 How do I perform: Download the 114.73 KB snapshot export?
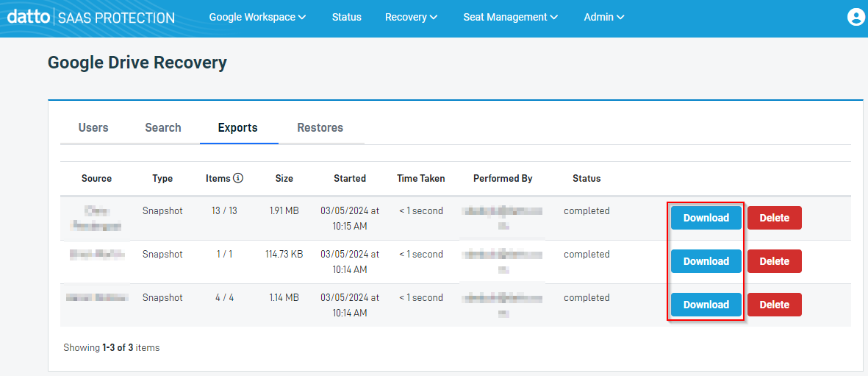point(706,261)
